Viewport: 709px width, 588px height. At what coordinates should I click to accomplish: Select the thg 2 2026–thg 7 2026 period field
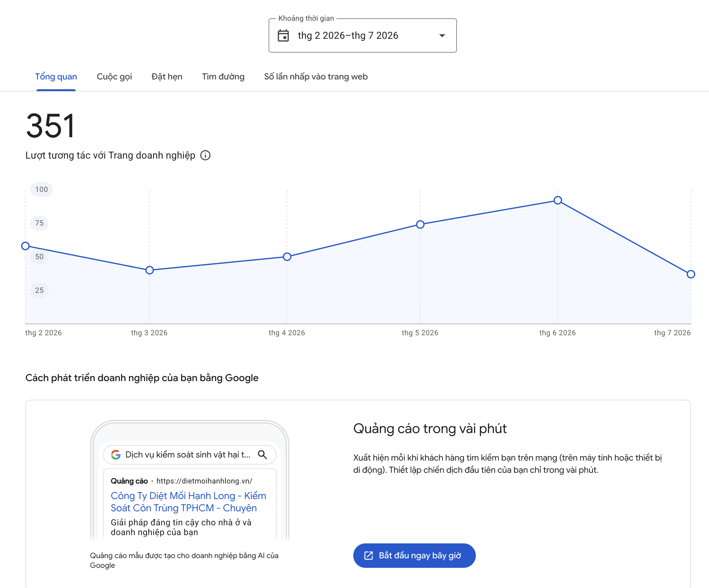(363, 35)
